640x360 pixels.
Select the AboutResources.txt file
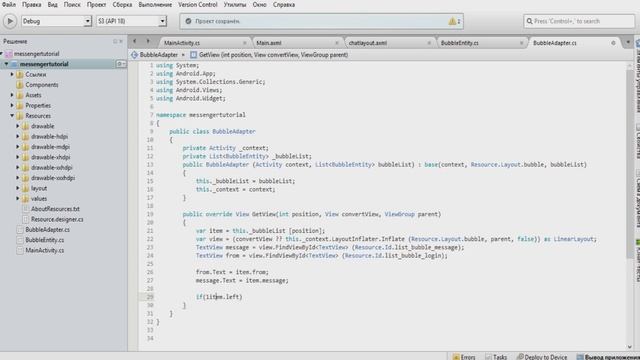click(55, 209)
